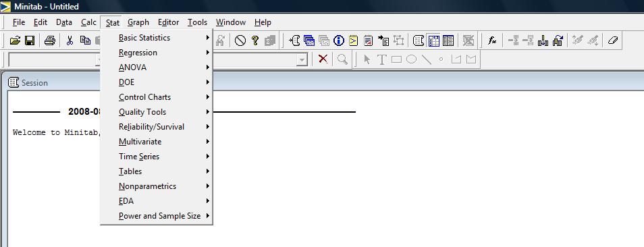The width and height of the screenshot is (644, 247).
Task: Select the arrow pointer tool
Action: 367,59
